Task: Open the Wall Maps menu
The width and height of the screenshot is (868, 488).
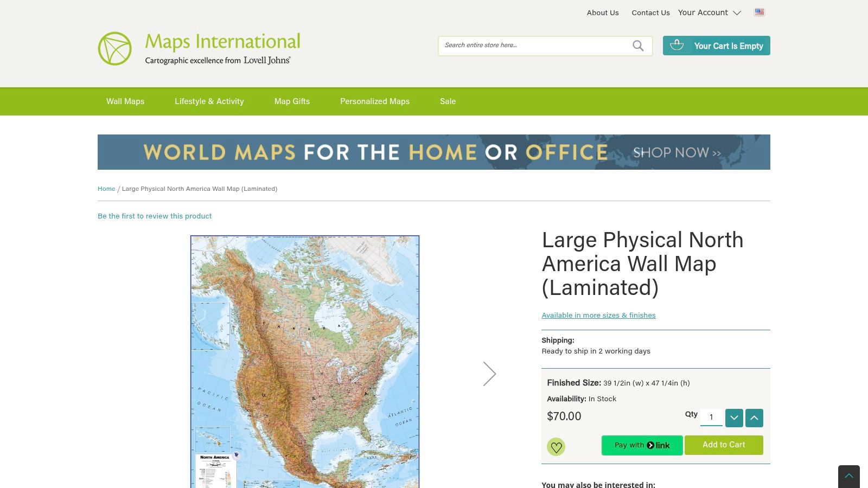Action: pyautogui.click(x=125, y=101)
